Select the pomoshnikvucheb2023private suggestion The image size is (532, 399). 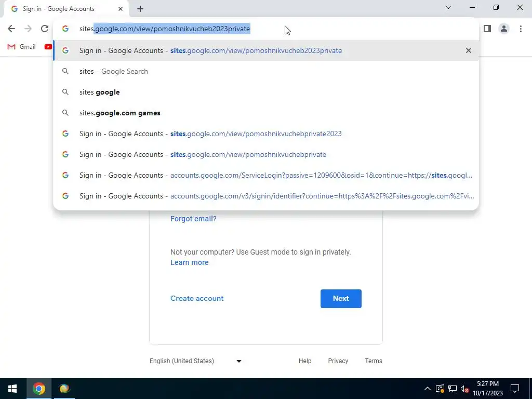[x=266, y=50]
